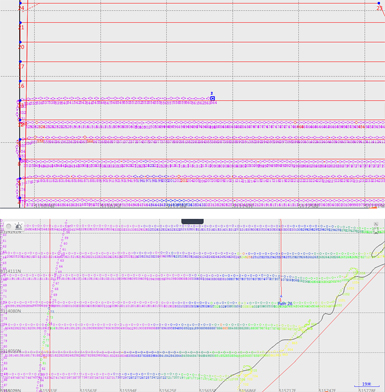Select survey line number 16 label

tap(21, 86)
